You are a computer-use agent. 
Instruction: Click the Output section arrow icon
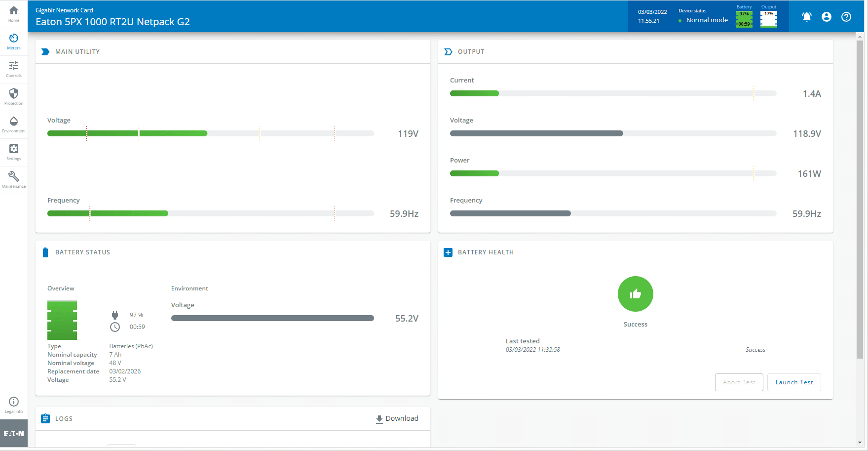[x=448, y=52]
